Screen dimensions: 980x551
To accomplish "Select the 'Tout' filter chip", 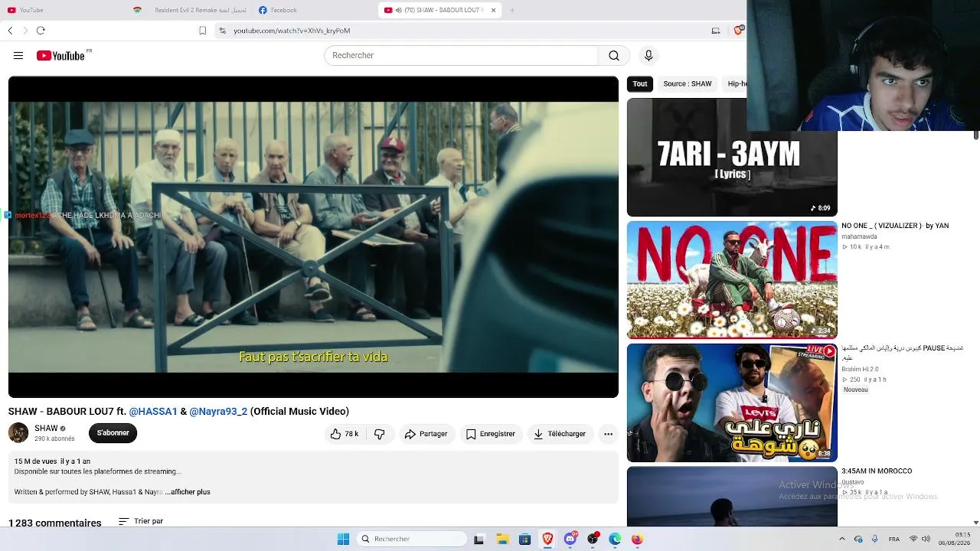I will click(x=640, y=83).
